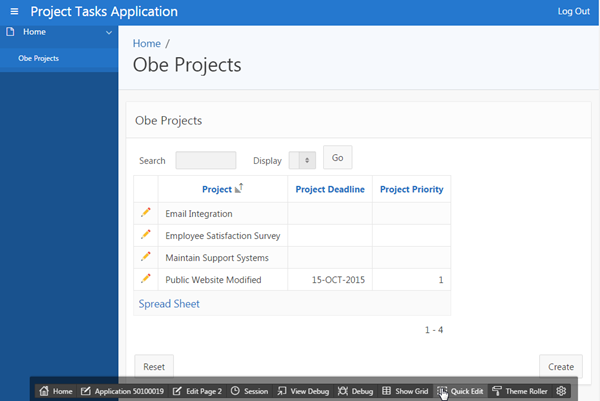This screenshot has height=401, width=600.
Task: Sort by Project Priority column
Action: 411,189
